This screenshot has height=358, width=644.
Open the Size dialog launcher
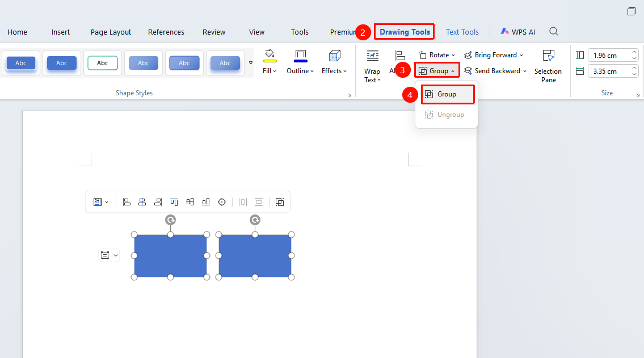638,95
